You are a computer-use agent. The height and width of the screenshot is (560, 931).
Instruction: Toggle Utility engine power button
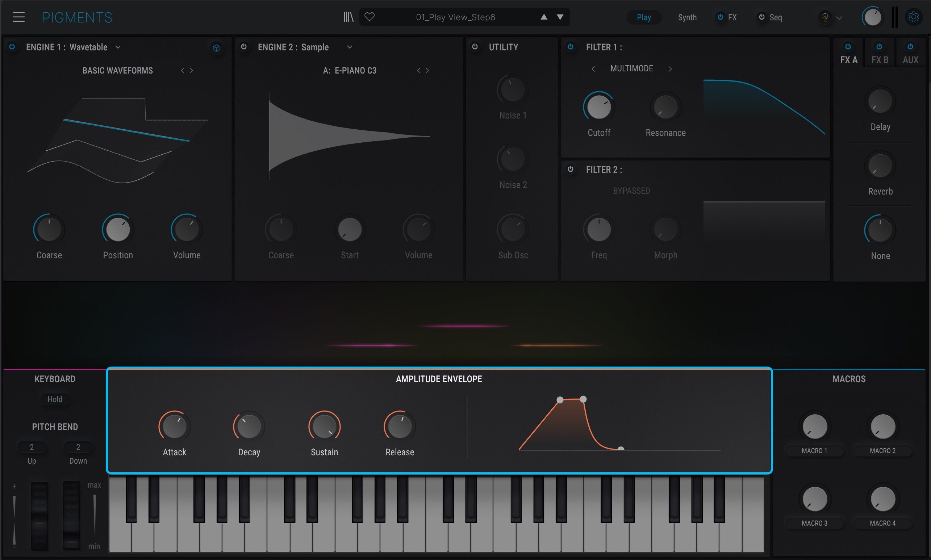[475, 47]
